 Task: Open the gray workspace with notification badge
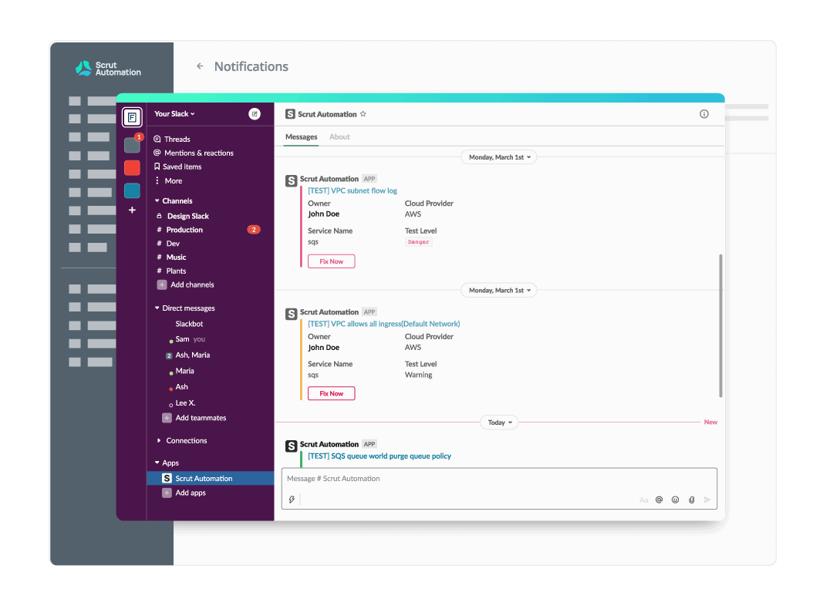[132, 145]
